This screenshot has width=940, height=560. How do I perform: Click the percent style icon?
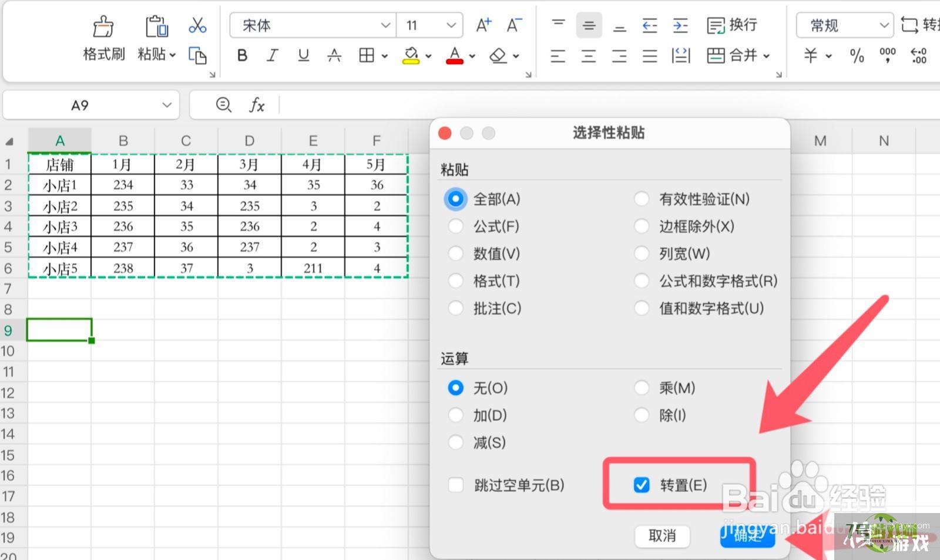(857, 56)
